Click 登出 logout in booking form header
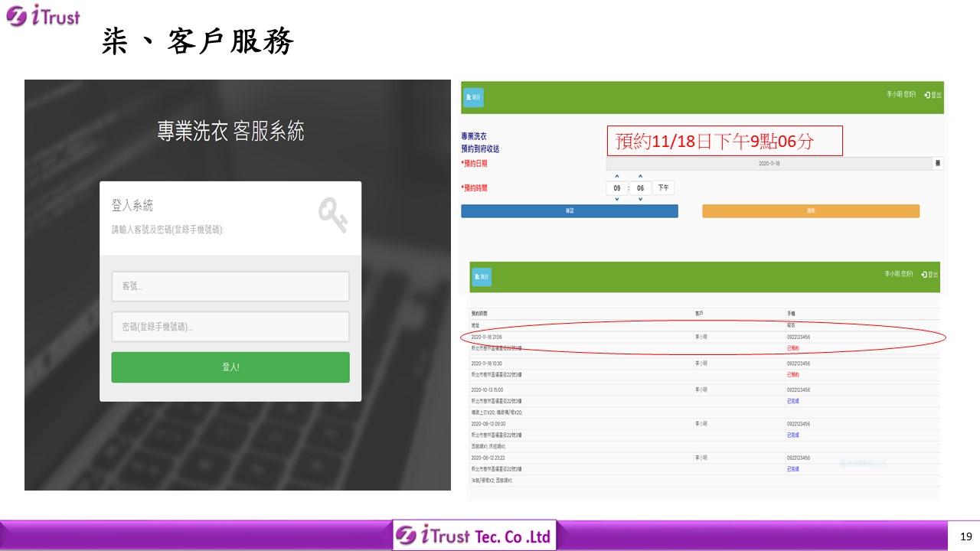Viewport: 980px width, 551px height. tap(933, 95)
